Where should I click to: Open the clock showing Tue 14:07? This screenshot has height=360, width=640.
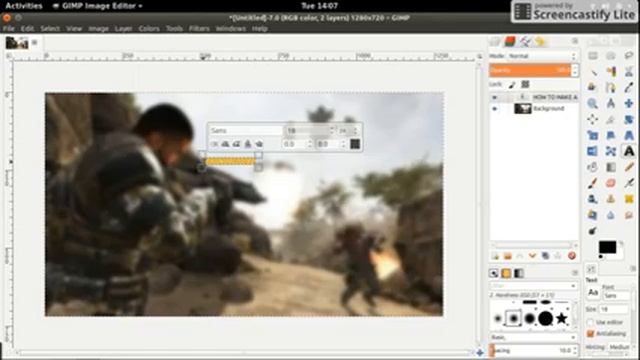click(319, 6)
